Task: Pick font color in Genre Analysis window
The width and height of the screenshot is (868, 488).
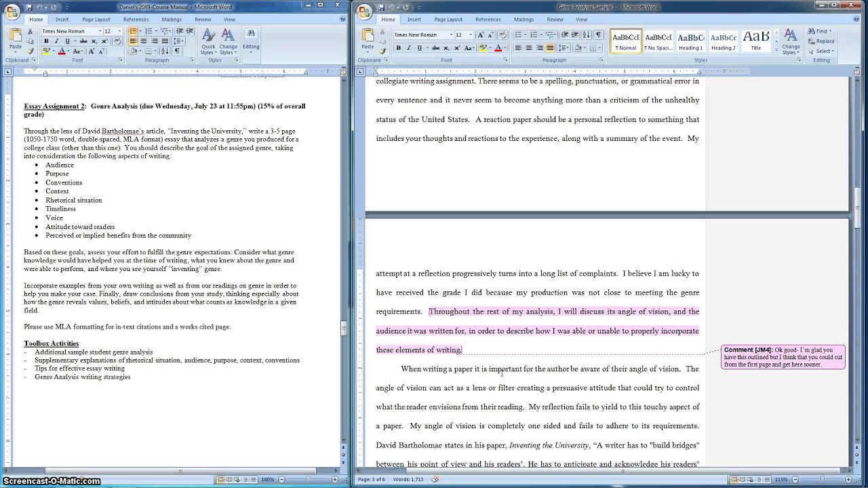Action: (x=498, y=48)
